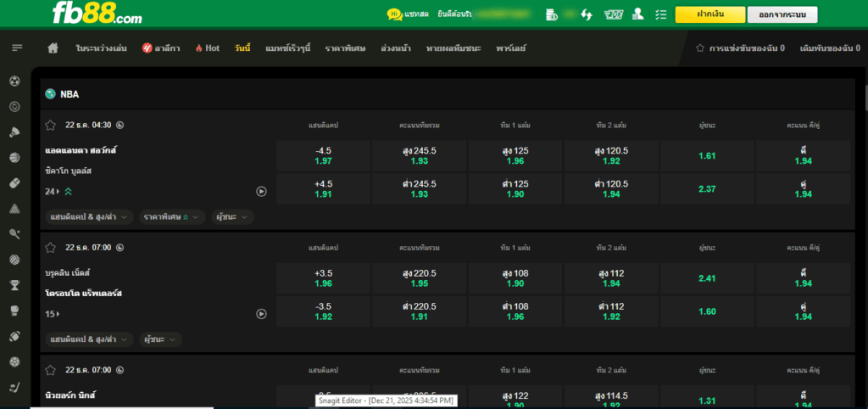Open the cash banknote icon in header
This screenshot has height=409, width=868.
tap(612, 14)
